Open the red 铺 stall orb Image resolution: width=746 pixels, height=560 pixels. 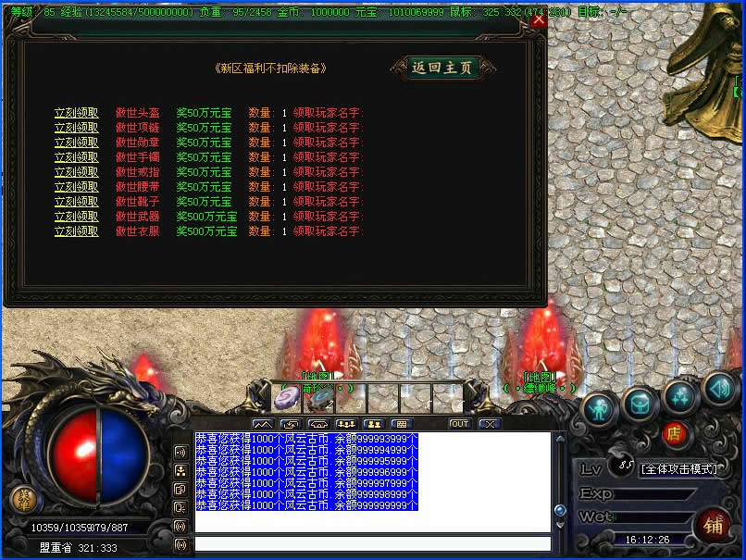[713, 526]
